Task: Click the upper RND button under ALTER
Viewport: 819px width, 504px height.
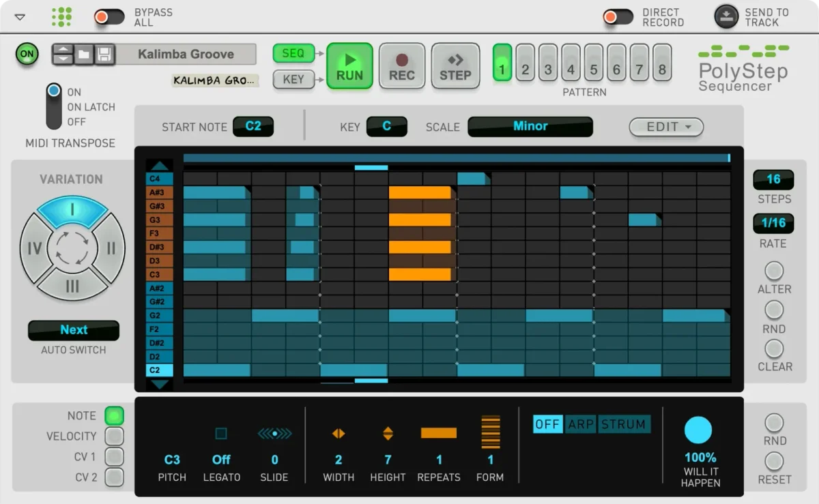Action: [774, 310]
